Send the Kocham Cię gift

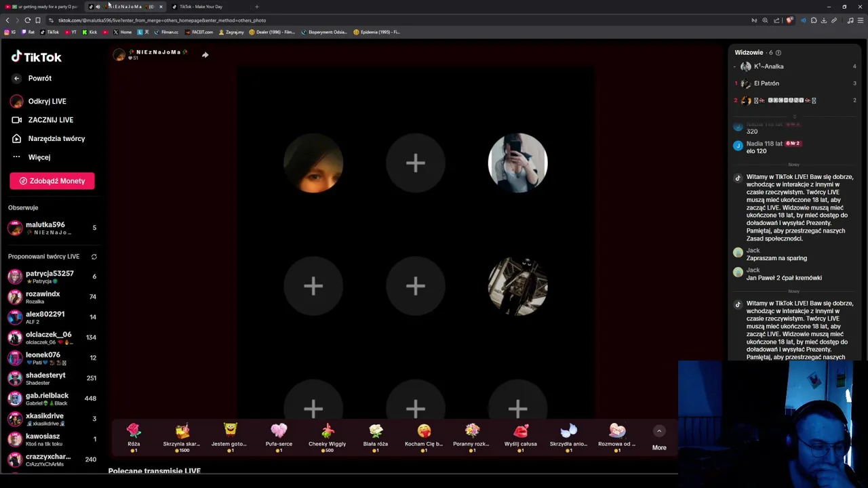click(424, 437)
